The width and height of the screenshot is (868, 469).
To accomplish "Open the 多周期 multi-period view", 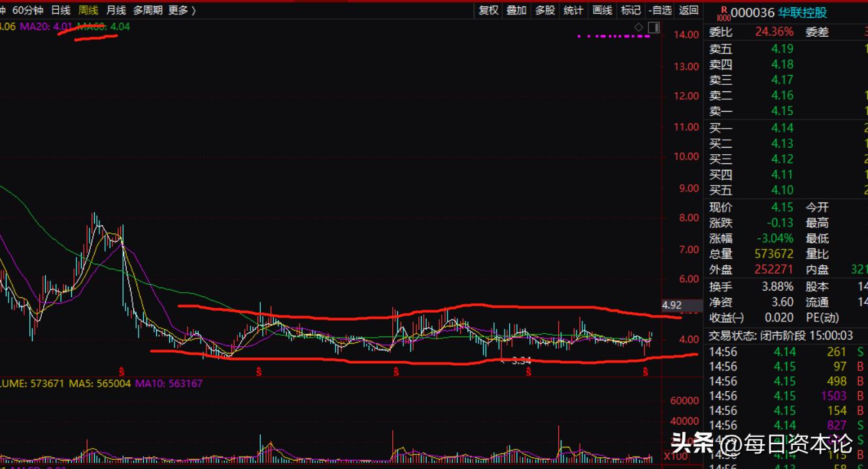I will point(148,10).
